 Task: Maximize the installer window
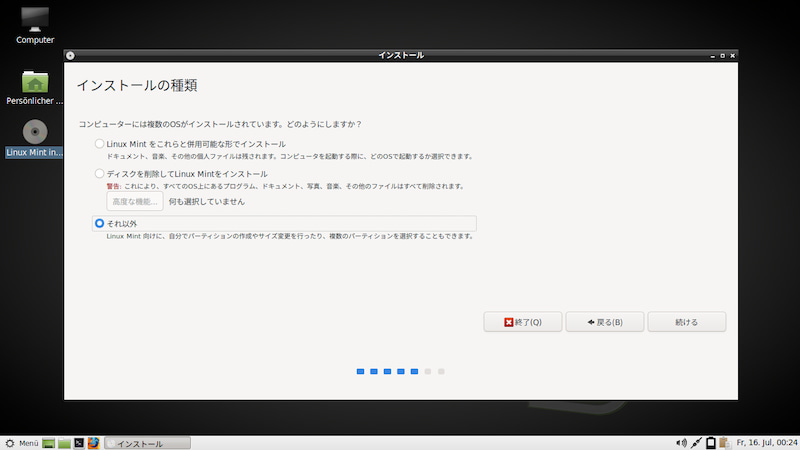pos(722,56)
